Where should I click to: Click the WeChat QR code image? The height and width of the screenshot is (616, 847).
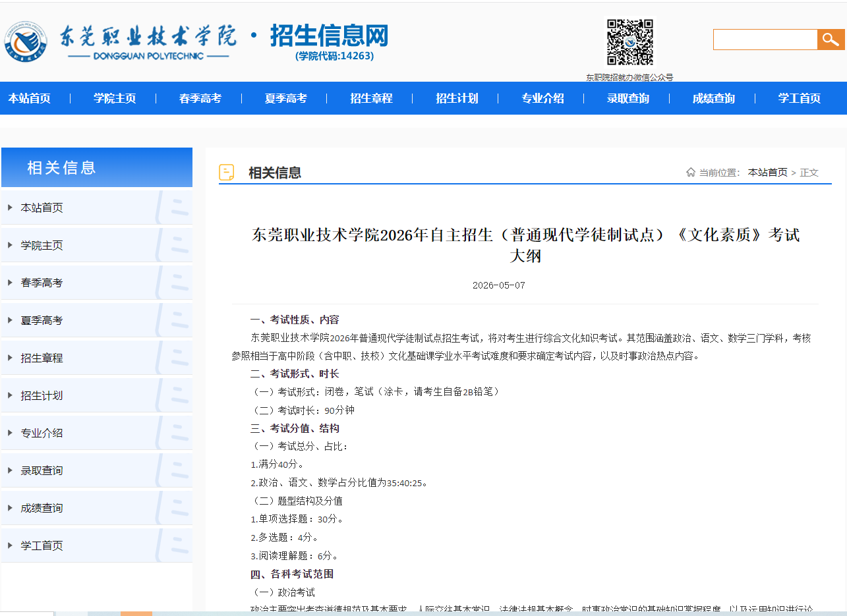click(630, 42)
